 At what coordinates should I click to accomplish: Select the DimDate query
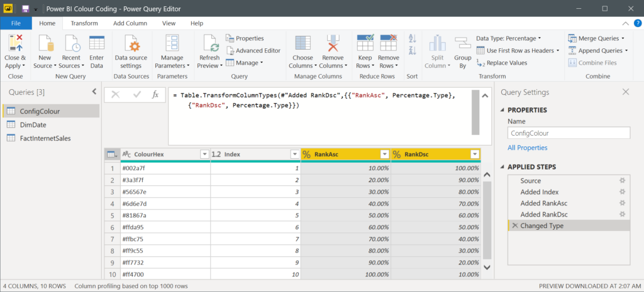click(x=51, y=125)
